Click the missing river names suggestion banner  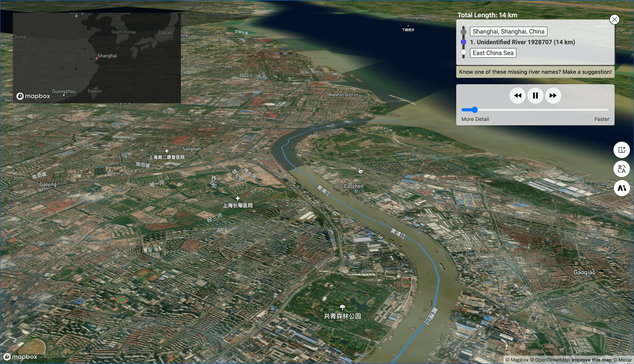click(x=535, y=72)
